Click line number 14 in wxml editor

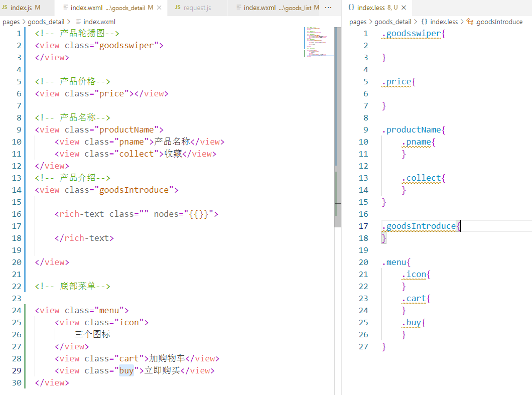tap(16, 190)
